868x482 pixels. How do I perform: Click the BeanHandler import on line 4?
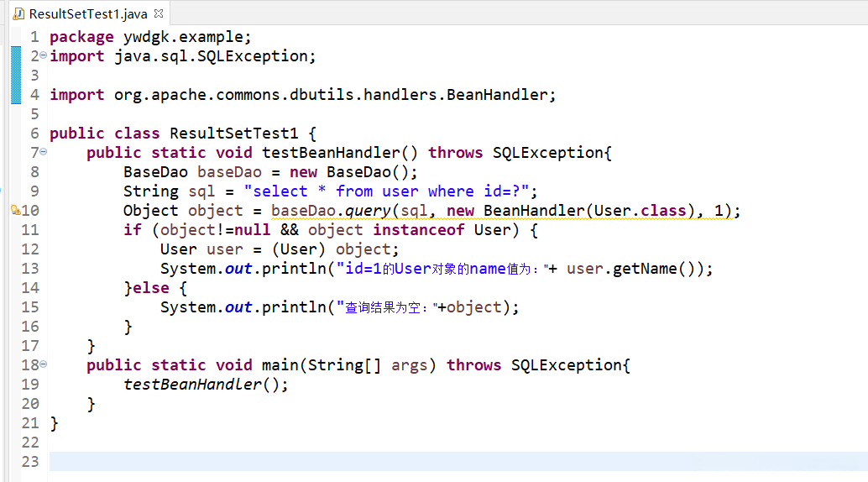pos(499,95)
